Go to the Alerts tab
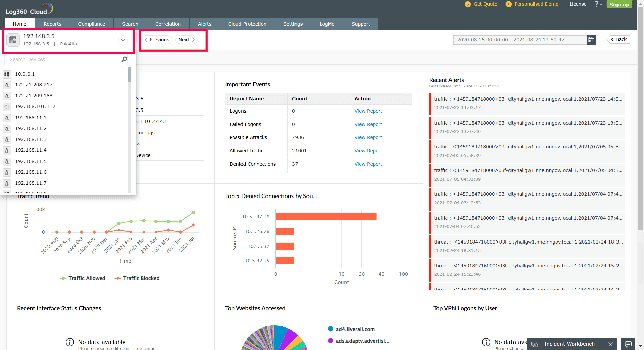The height and width of the screenshot is (350, 644). point(205,24)
